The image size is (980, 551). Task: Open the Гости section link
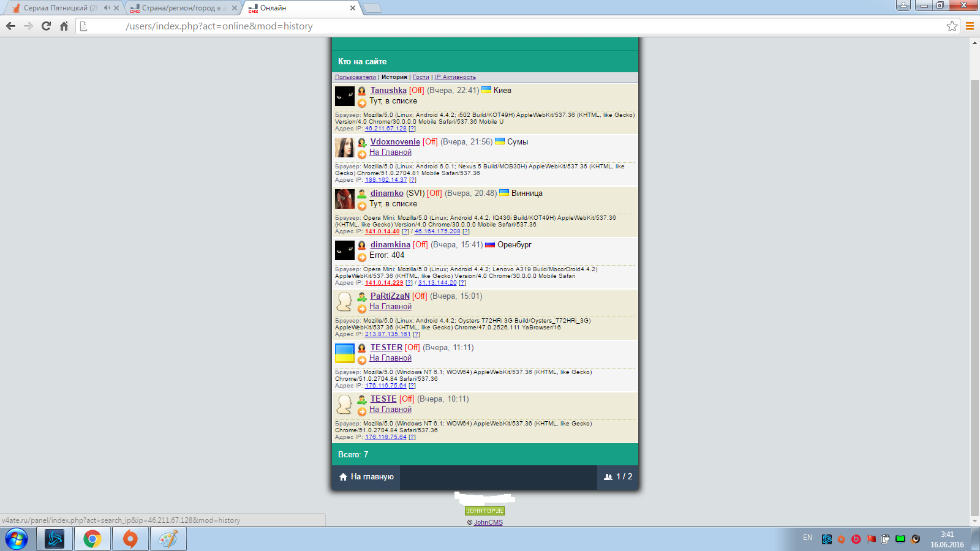pyautogui.click(x=421, y=77)
